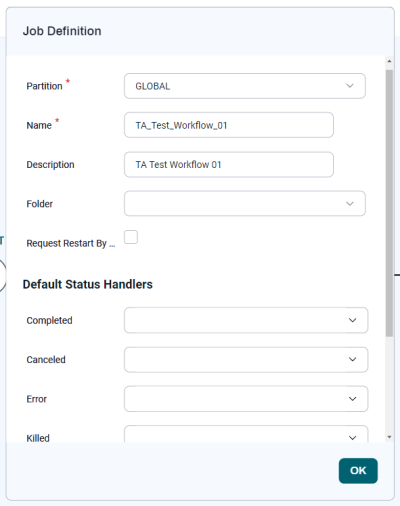Click the chevron arrow in the Partition field

tap(350, 86)
